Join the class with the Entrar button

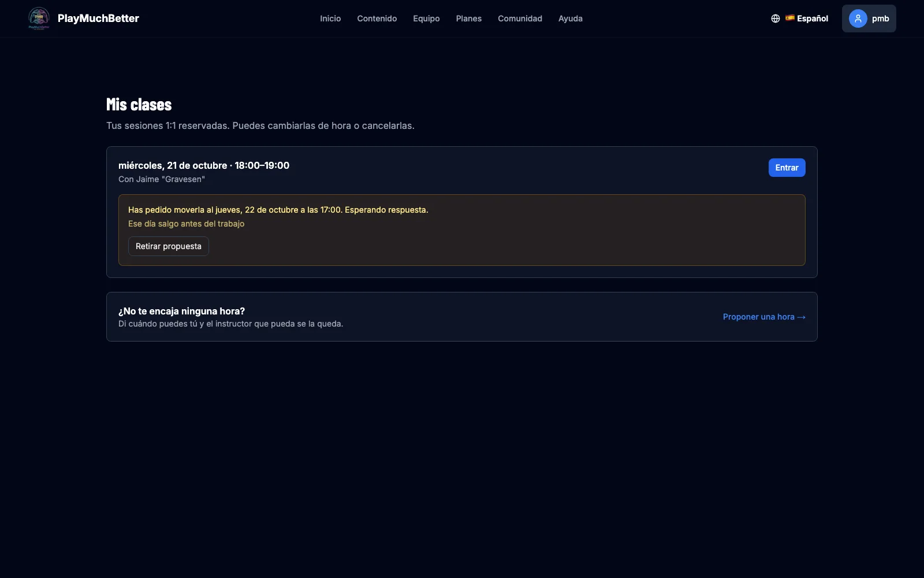[x=787, y=168]
